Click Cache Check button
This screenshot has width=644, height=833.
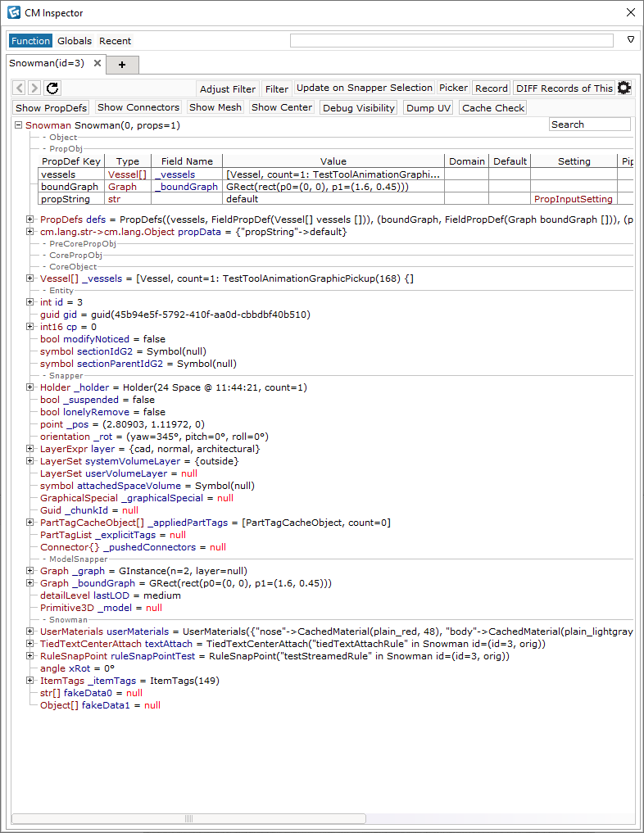(493, 108)
